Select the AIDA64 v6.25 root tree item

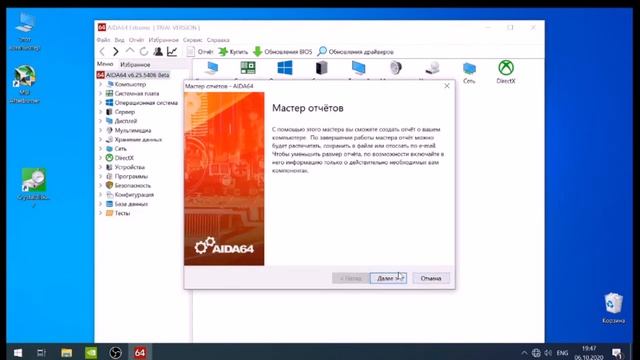(133, 75)
